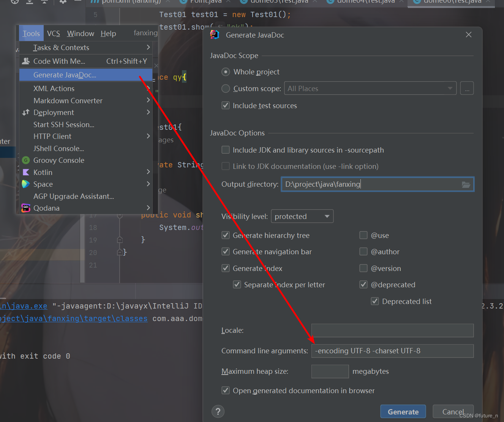
Task: Enable Include JDK and library sources checkbox
Action: pyautogui.click(x=226, y=150)
